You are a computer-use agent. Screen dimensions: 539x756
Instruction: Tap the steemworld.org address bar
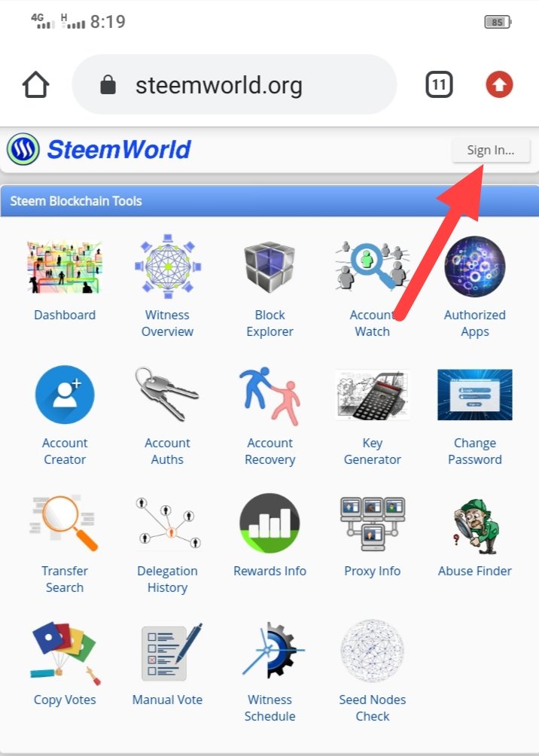point(234,85)
